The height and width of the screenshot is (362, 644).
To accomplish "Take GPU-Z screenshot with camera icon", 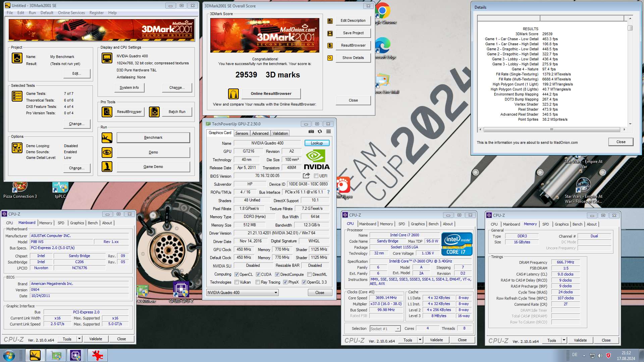I will (311, 131).
